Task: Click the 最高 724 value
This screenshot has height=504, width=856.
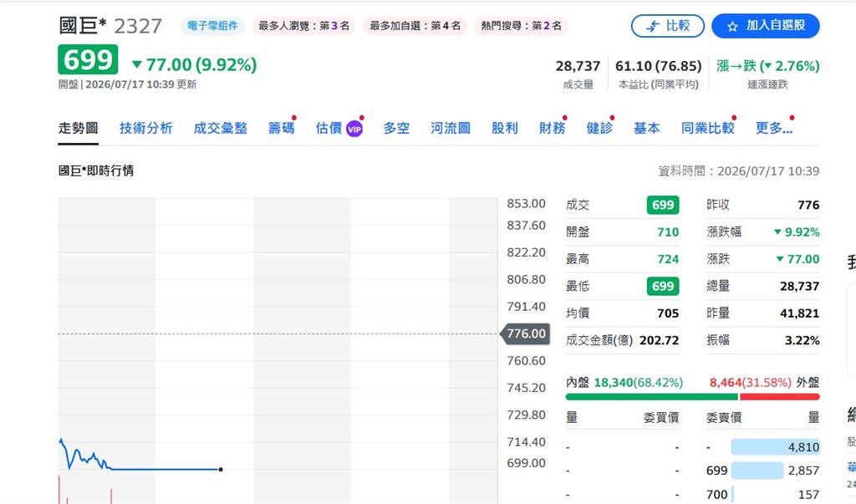Action: pos(668,259)
